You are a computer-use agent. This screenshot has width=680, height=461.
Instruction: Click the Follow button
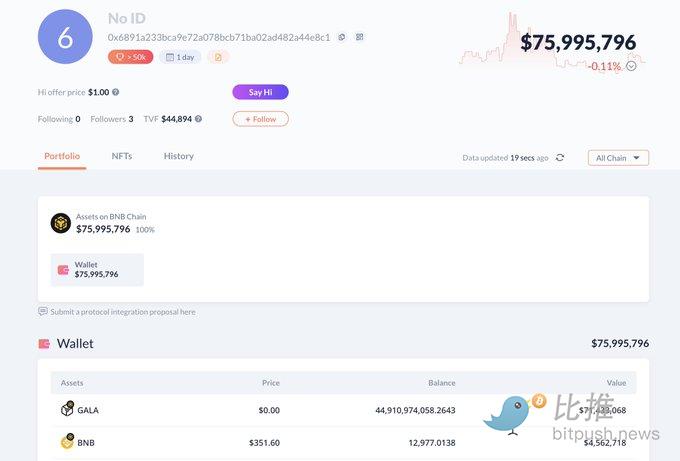(x=260, y=119)
